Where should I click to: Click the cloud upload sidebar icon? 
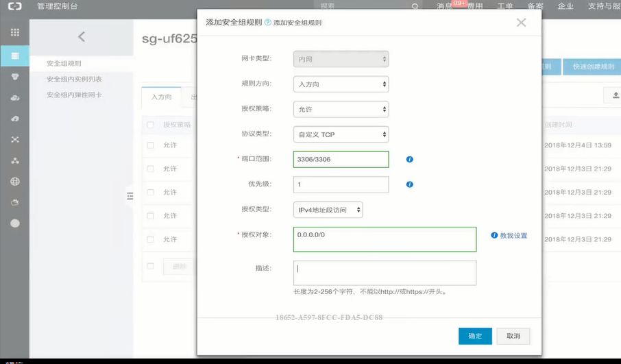coord(15,119)
